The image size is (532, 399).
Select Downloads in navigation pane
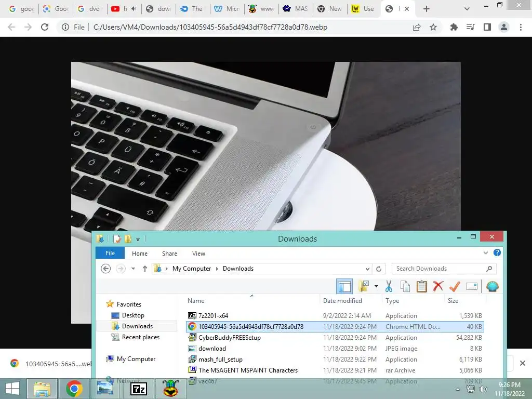click(x=137, y=326)
